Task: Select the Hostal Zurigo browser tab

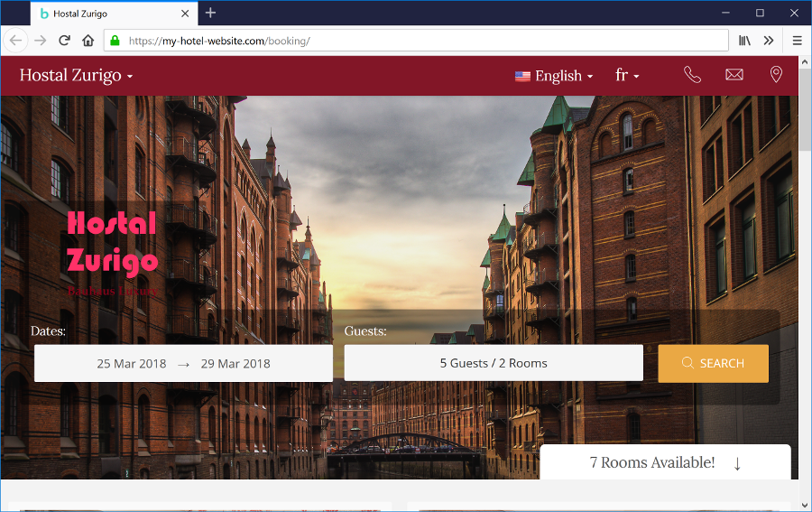Action: (114, 14)
